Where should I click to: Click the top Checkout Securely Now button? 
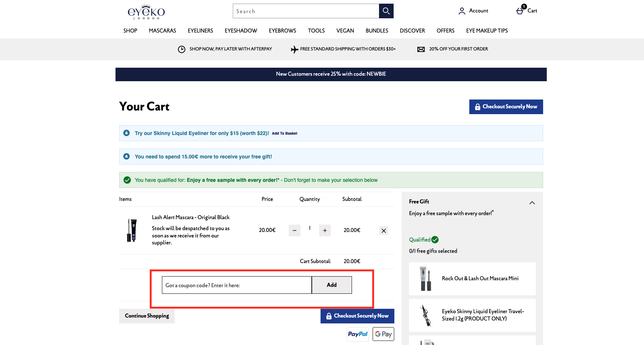tap(506, 107)
